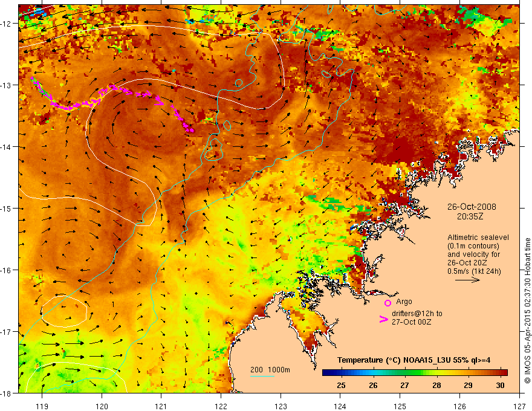The image size is (532, 411).
Task: Click the color bar value 26
Action: pyautogui.click(x=373, y=385)
